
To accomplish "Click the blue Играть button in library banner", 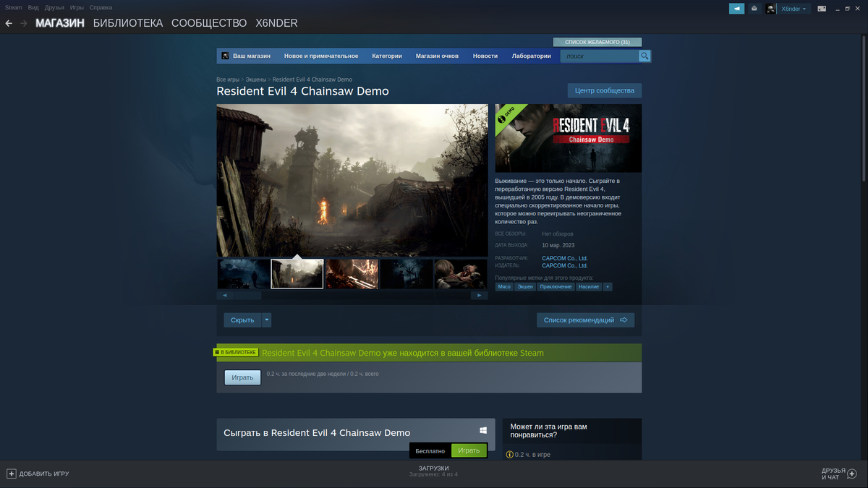I will [x=242, y=377].
